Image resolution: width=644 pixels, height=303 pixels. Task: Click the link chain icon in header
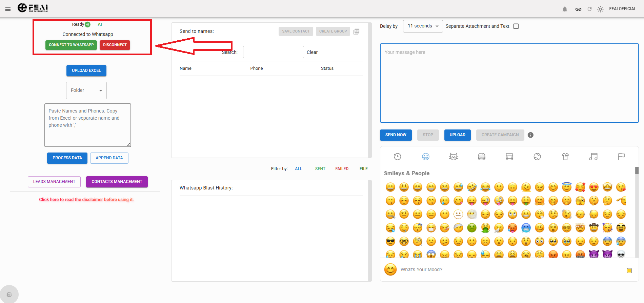[578, 9]
